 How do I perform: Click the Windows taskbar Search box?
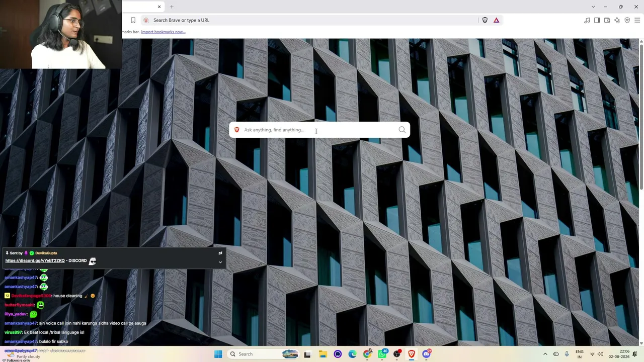point(264,354)
